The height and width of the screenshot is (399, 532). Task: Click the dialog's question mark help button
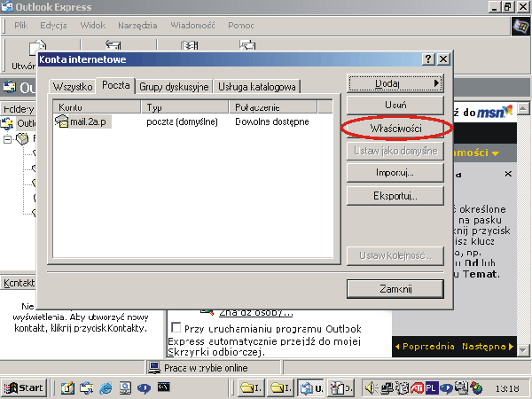tap(428, 59)
